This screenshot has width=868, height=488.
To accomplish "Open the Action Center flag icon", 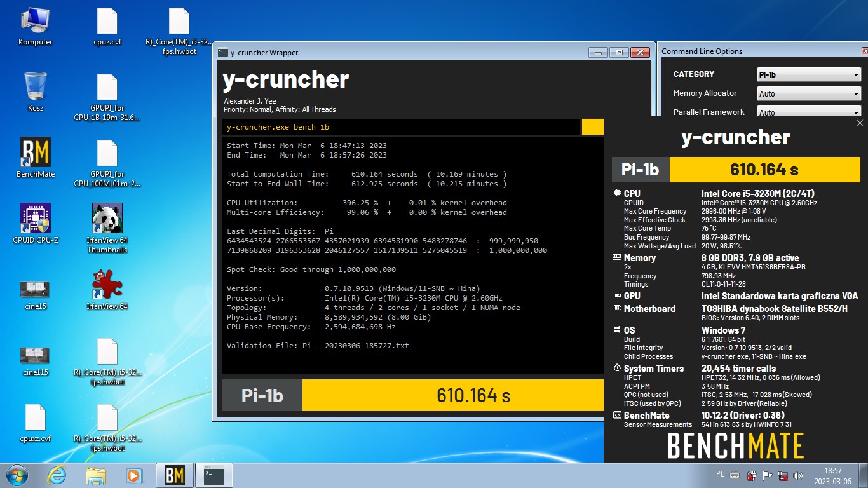I will (768, 475).
